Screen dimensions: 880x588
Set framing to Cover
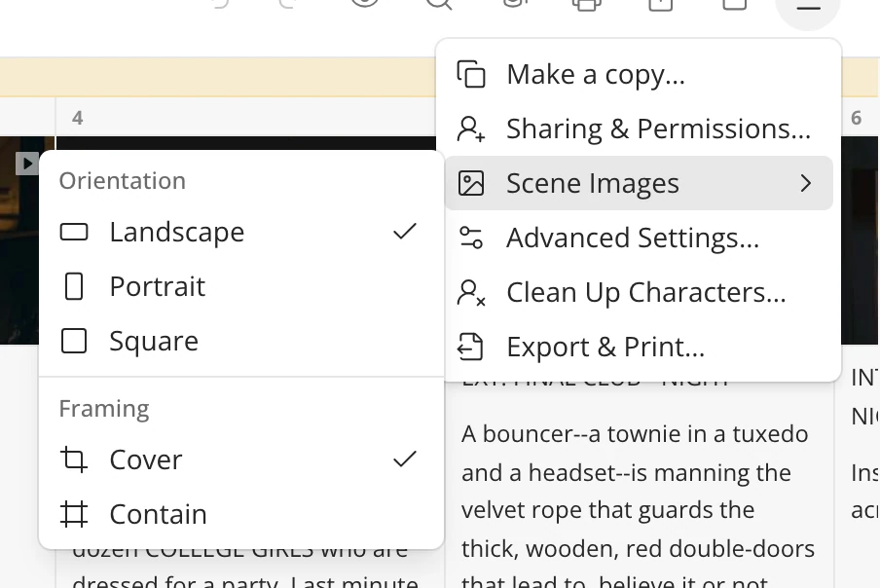(241, 459)
